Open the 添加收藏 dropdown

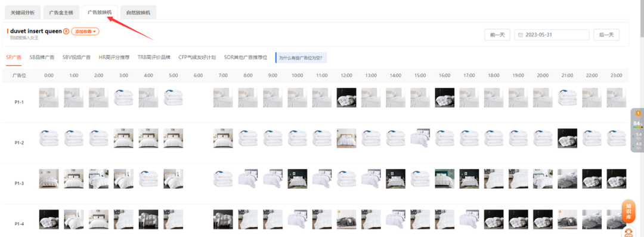coord(85,31)
